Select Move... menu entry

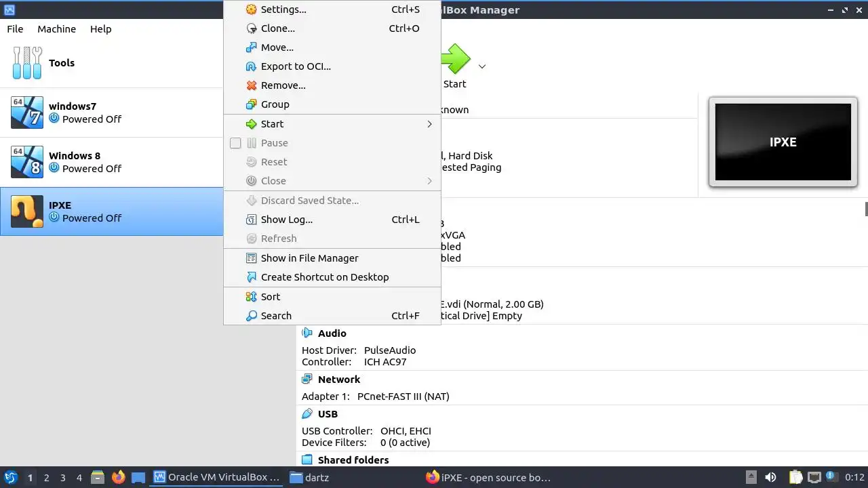332,47
